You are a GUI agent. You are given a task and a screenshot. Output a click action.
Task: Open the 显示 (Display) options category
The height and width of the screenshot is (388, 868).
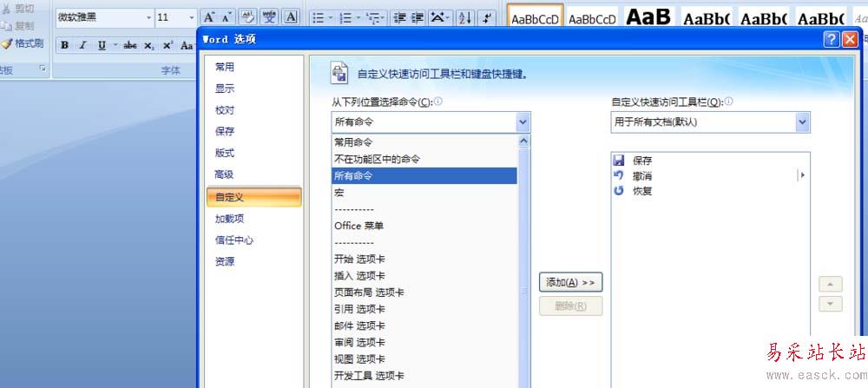(x=225, y=89)
